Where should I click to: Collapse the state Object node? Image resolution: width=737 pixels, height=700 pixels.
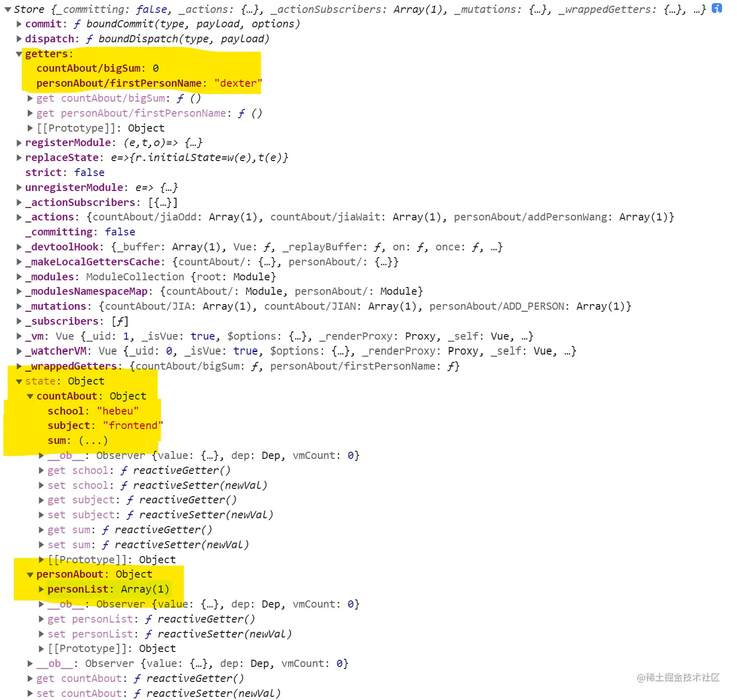click(x=19, y=381)
